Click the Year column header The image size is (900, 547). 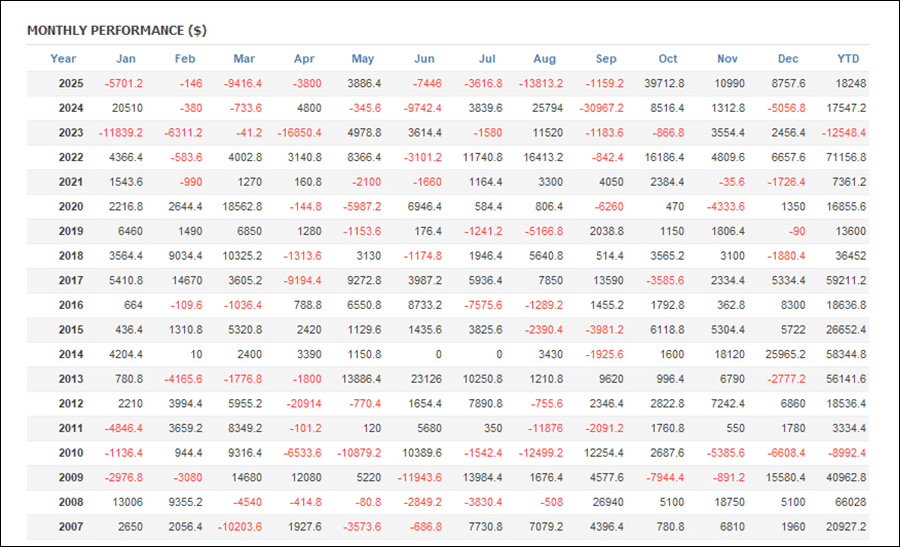(63, 59)
